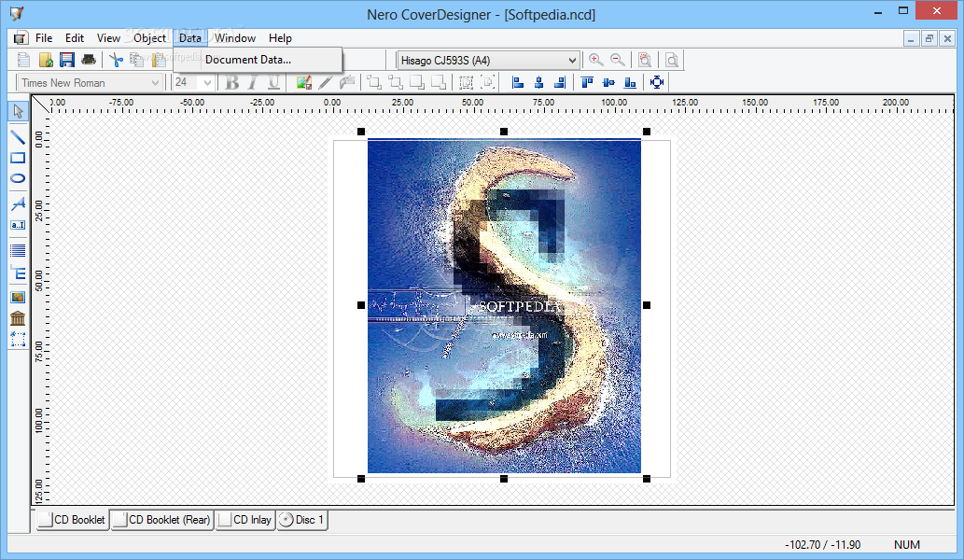Open the font size 24 dropdown

coord(207,82)
